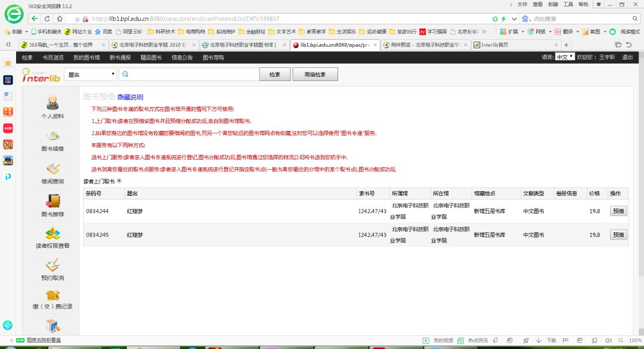Expand the 中文 language dropdown
The image size is (644, 349).
(565, 57)
